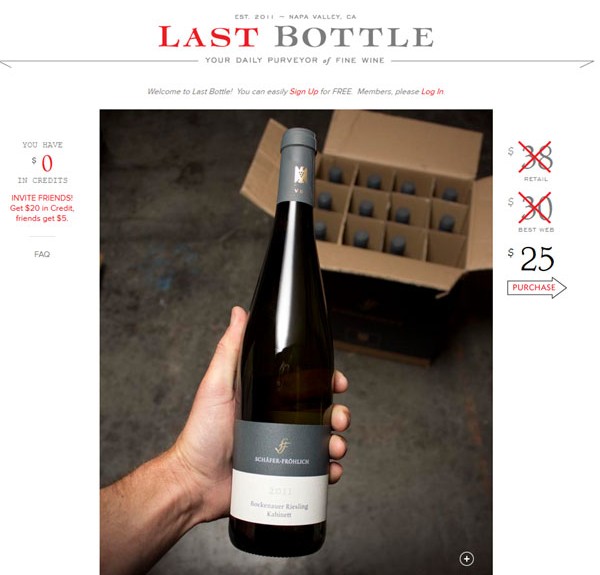Click the bottle neck capsule emblem

[299, 176]
